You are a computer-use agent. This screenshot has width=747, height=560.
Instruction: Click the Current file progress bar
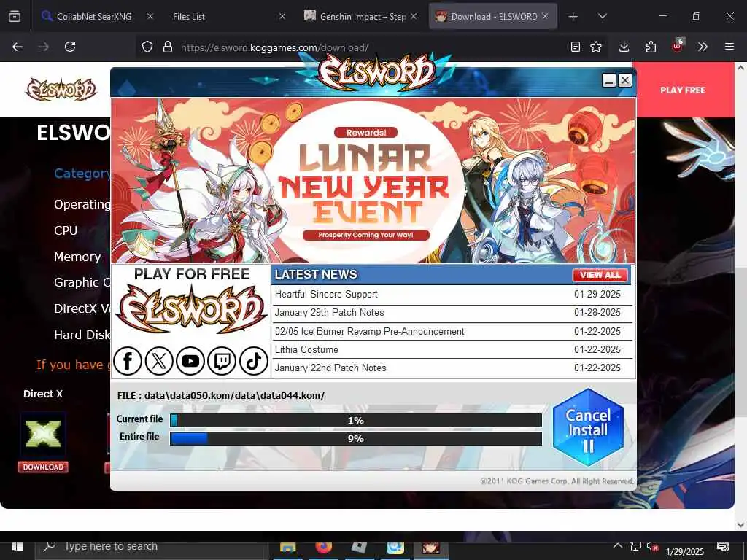[x=356, y=421]
